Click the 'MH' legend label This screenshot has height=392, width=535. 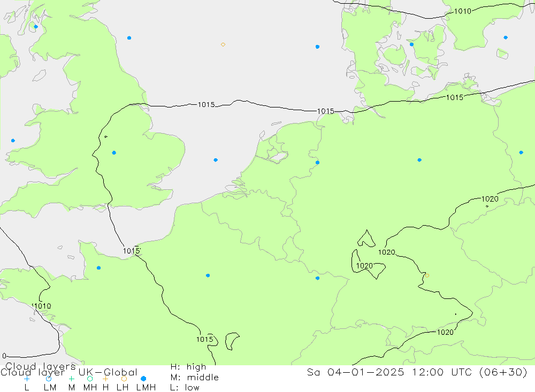pyautogui.click(x=90, y=388)
